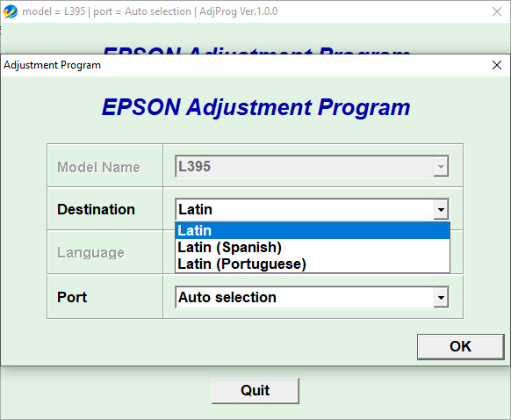This screenshot has height=420, width=511.
Task: Close the Adjustment Program dialog
Action: [x=497, y=65]
